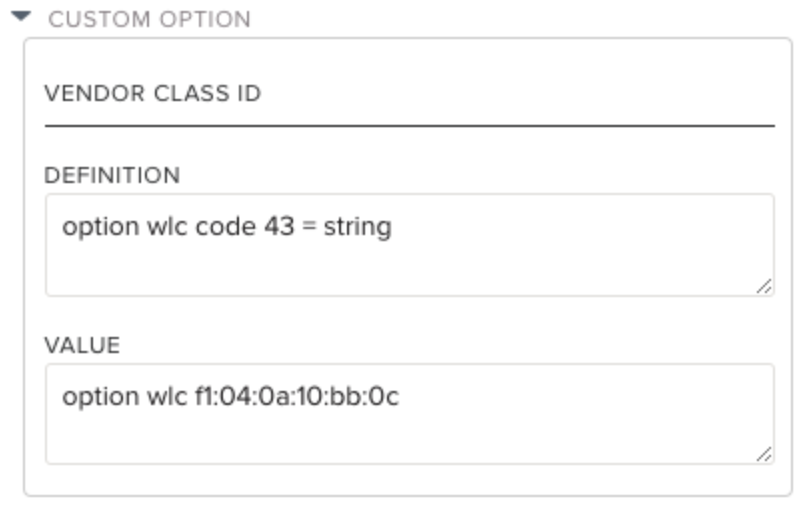Click inside the Definition text area

coord(409,262)
